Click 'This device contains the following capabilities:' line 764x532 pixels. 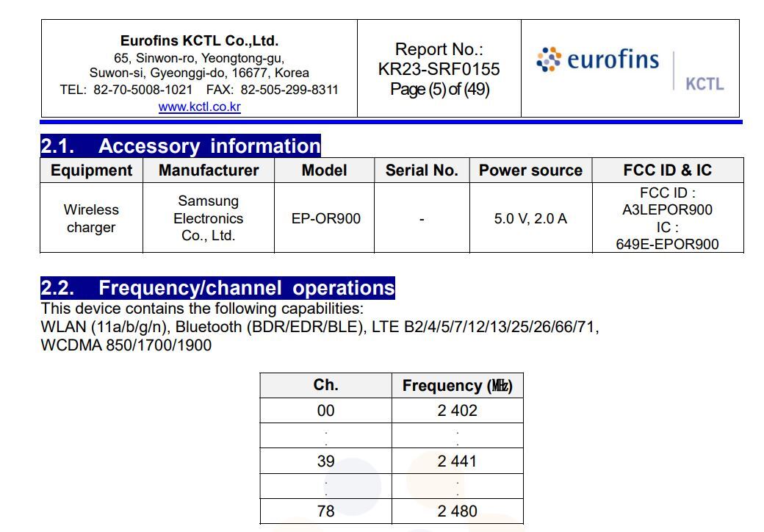coord(202,309)
